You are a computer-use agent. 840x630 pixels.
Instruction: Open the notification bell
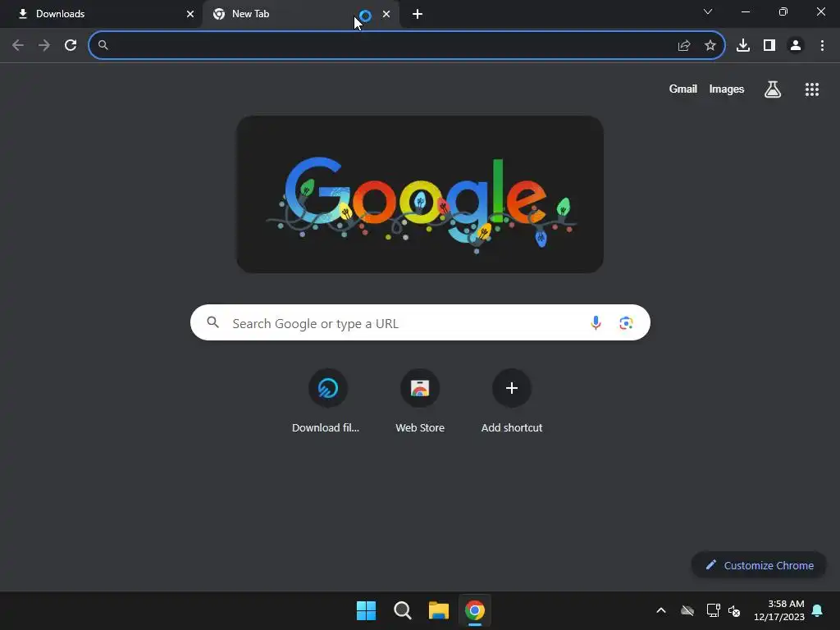coord(817,610)
